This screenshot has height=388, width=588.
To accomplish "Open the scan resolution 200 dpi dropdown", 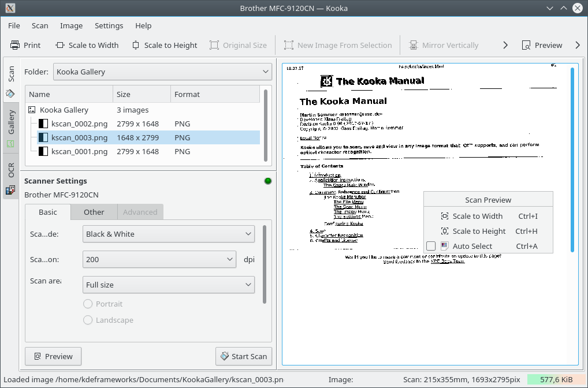I will 159,259.
